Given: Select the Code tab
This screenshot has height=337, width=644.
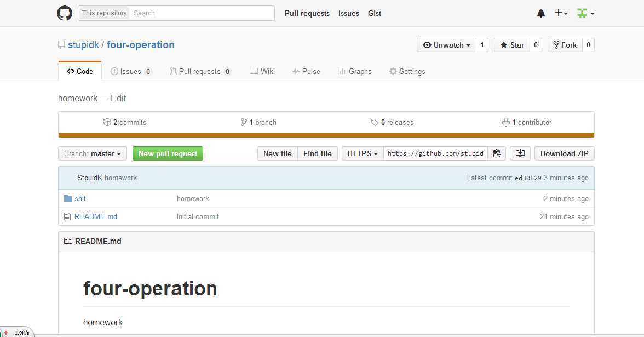Looking at the screenshot, I should click(x=80, y=71).
